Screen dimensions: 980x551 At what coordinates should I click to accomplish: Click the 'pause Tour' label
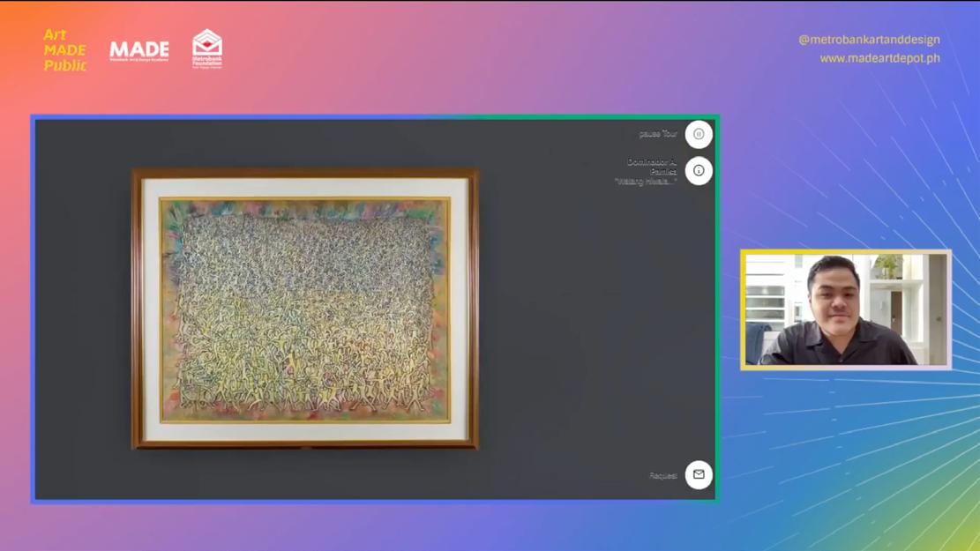pyautogui.click(x=657, y=134)
